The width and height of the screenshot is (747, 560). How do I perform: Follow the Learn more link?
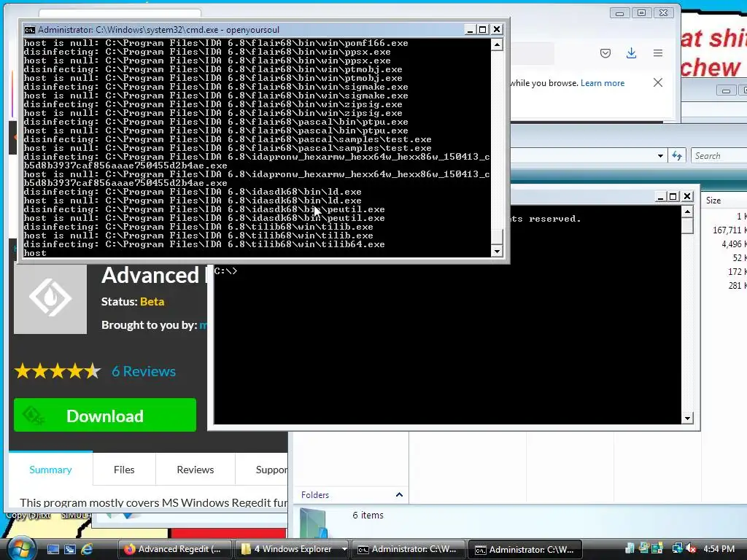point(602,83)
